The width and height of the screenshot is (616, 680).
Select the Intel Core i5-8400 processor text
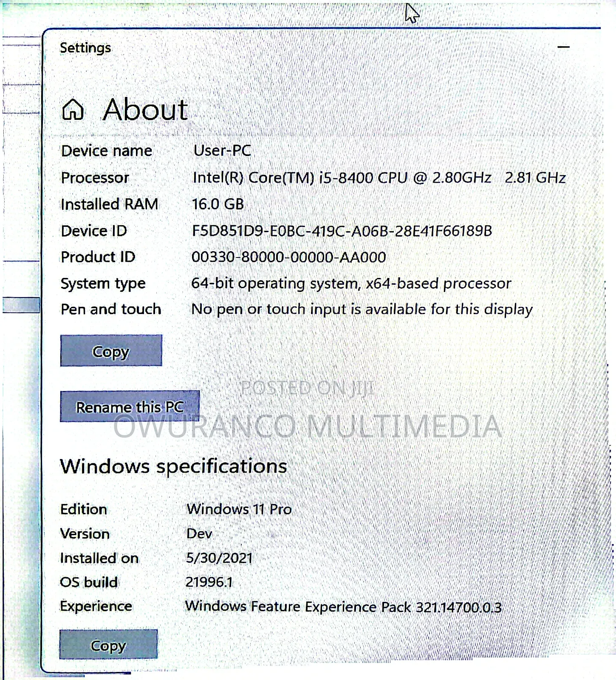379,177
